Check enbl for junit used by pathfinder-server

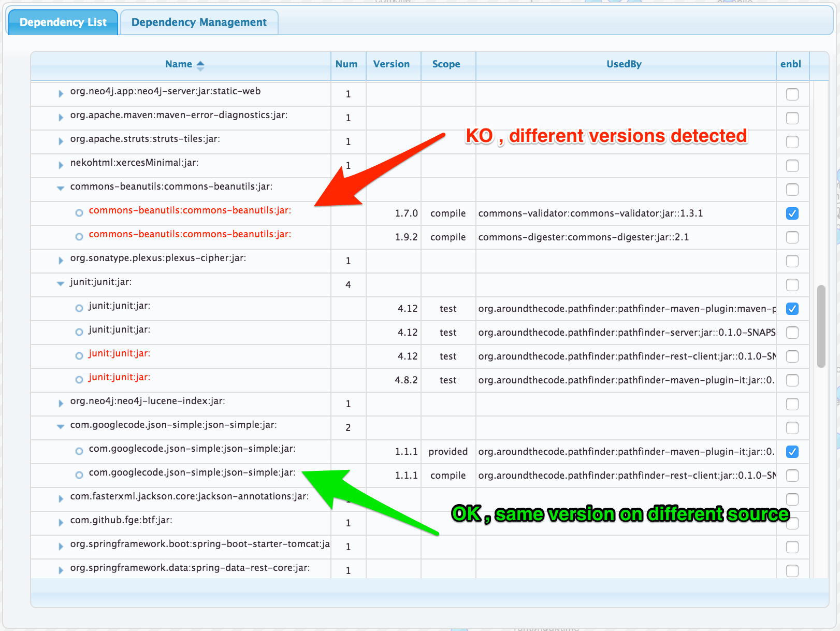[x=792, y=333]
